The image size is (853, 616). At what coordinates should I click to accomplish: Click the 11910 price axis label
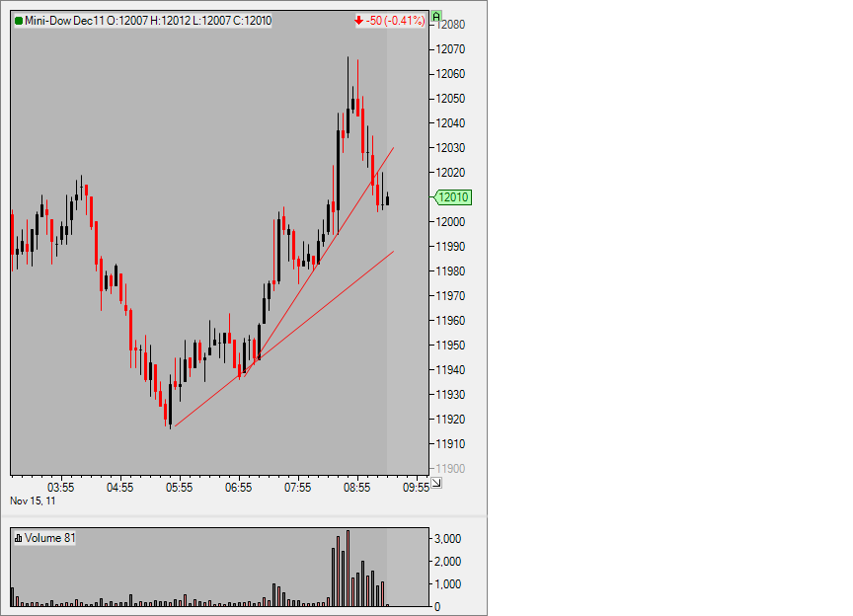click(x=450, y=444)
